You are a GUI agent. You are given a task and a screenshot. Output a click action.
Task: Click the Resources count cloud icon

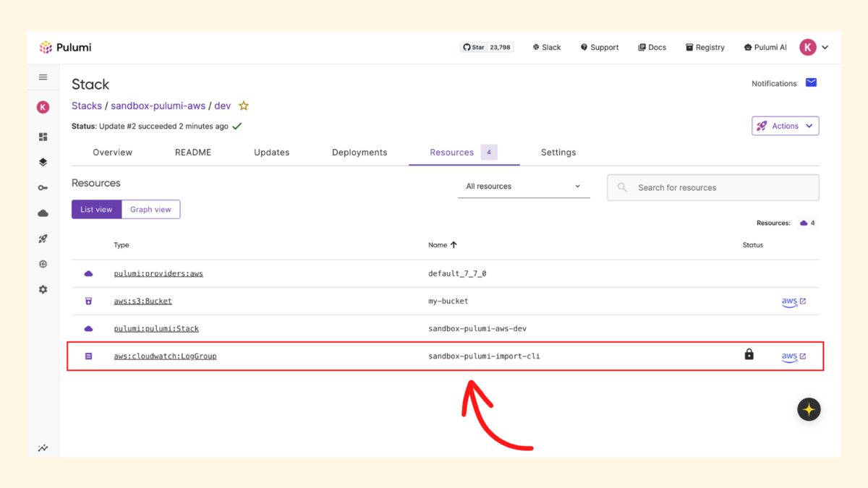804,223
